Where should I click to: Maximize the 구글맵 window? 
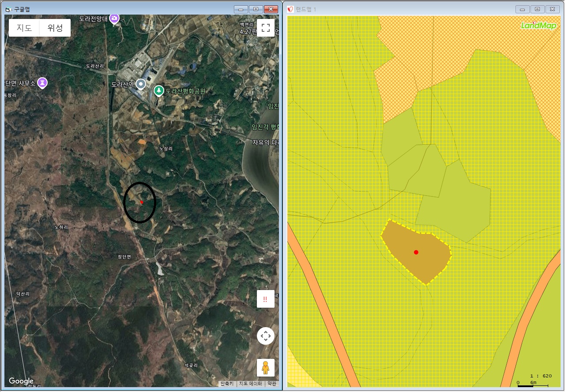(256, 9)
